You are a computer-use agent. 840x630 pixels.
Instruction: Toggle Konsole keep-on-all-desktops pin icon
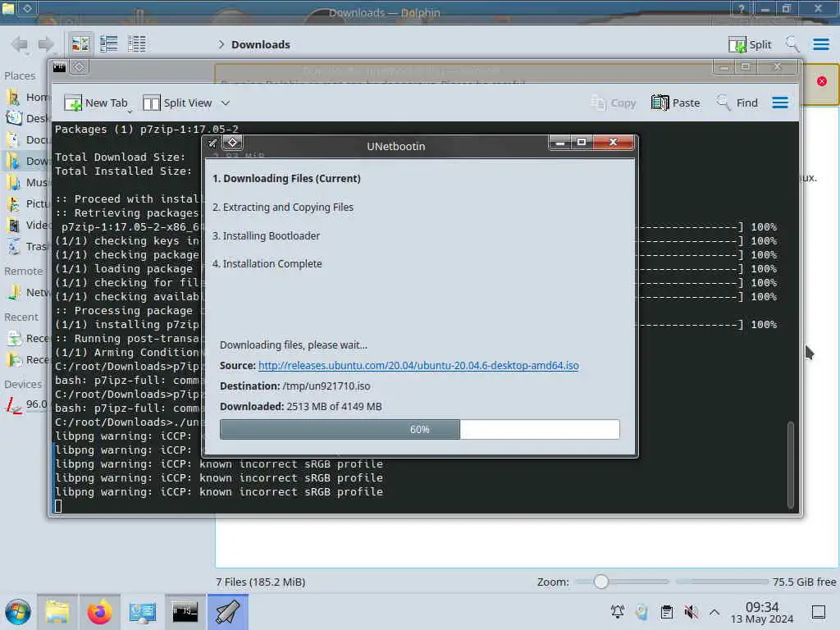coord(79,67)
